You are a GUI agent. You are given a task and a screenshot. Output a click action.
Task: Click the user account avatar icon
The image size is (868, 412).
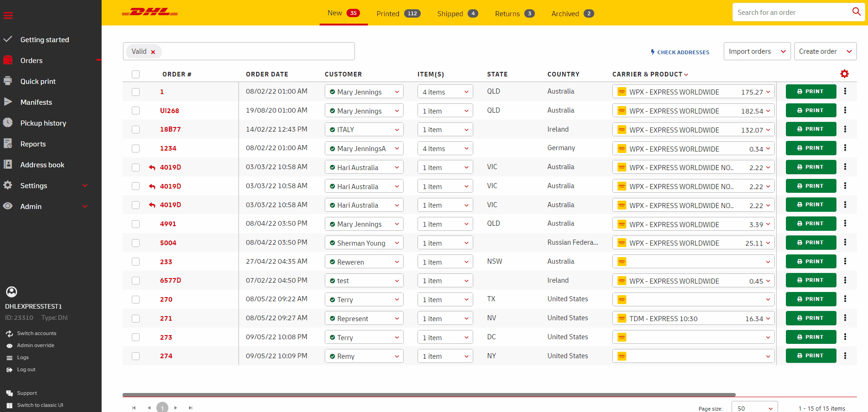[x=12, y=292]
